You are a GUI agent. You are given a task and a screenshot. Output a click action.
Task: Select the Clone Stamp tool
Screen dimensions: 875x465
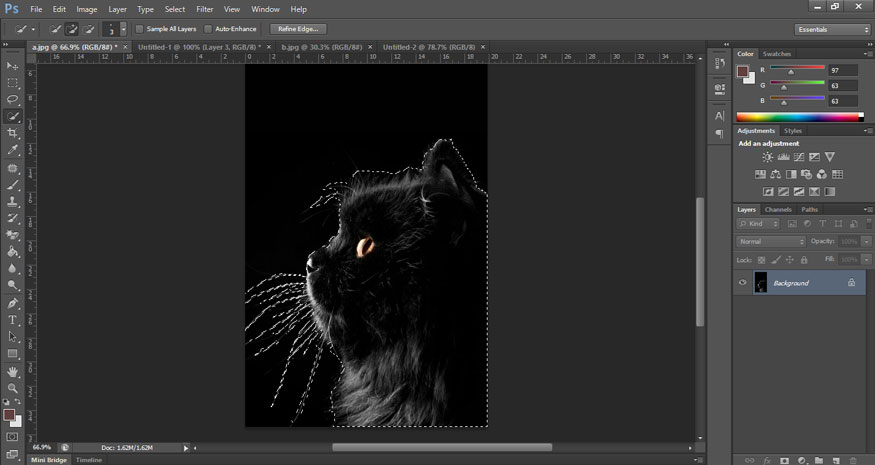point(12,202)
